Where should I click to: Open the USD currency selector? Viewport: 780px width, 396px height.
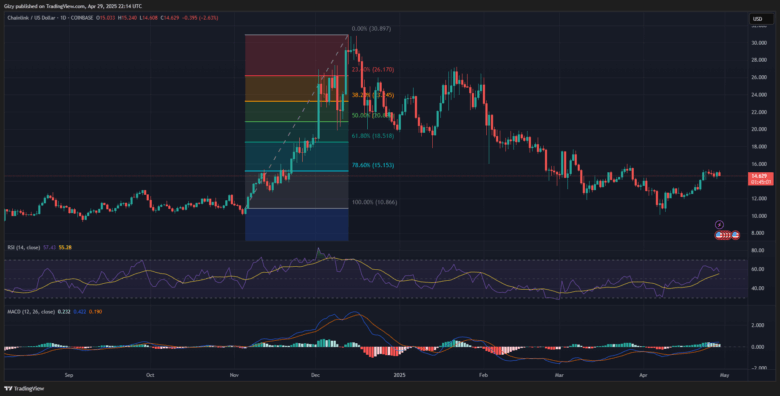tap(761, 19)
